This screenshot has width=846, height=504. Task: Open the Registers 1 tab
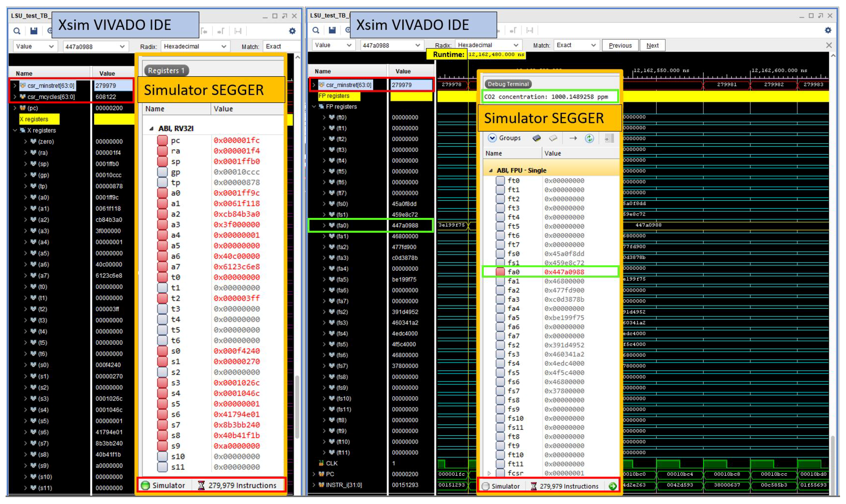click(166, 71)
